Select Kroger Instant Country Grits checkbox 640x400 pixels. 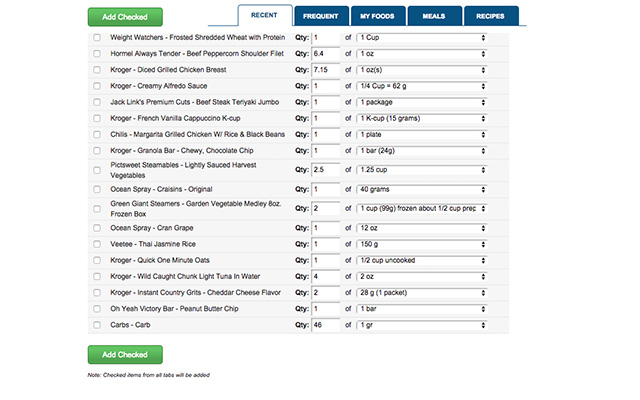[x=97, y=293]
